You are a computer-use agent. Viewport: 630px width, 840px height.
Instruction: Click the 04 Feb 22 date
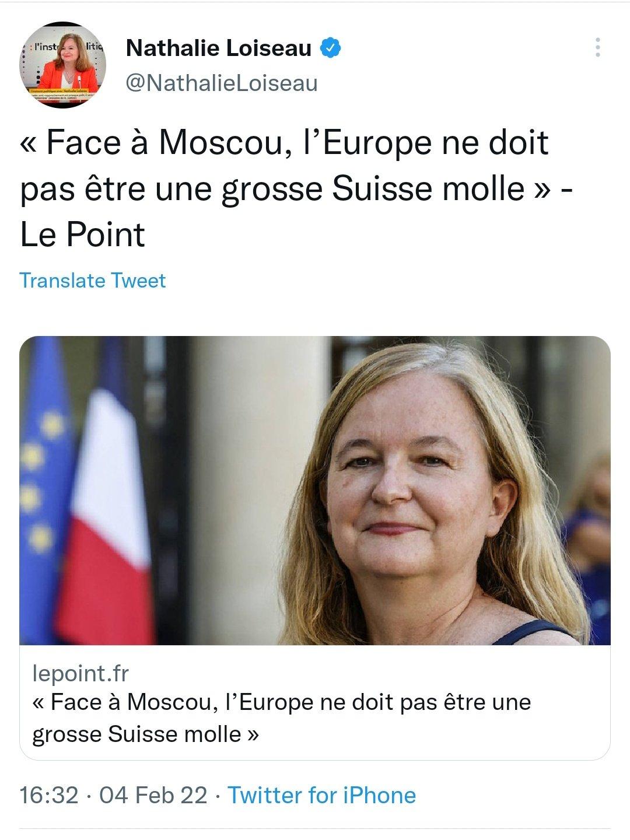pyautogui.click(x=153, y=795)
